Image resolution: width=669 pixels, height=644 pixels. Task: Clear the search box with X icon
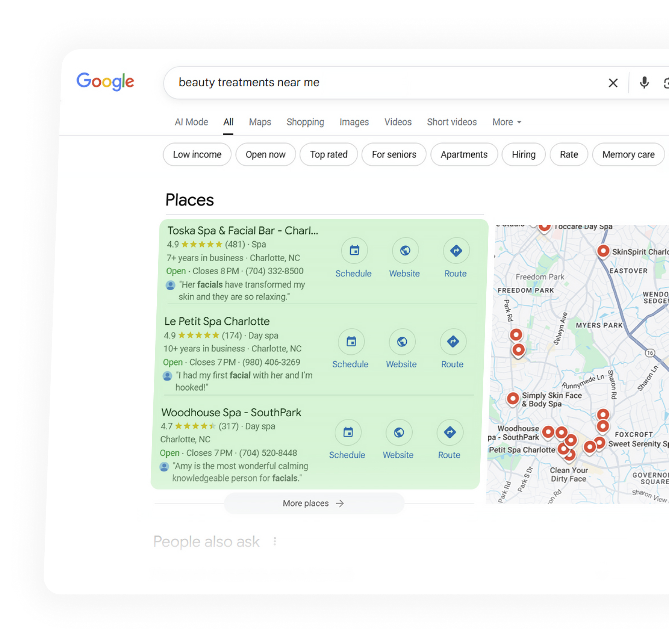(613, 83)
